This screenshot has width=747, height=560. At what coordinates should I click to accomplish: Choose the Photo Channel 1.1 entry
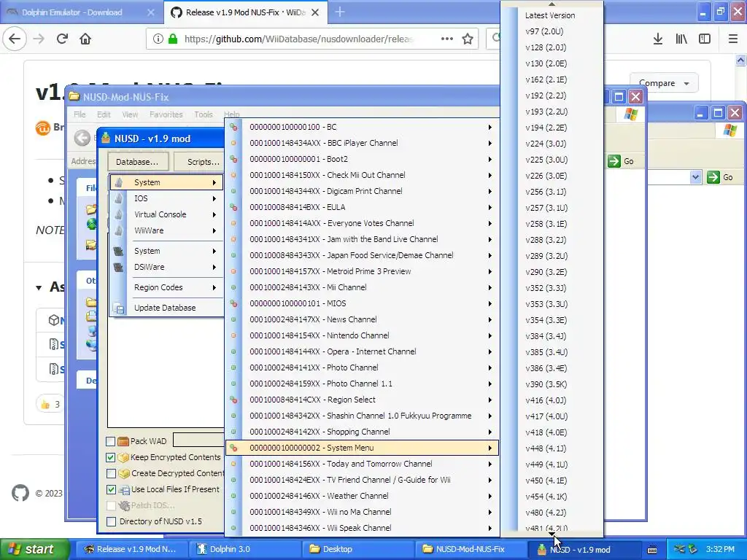tap(362, 384)
